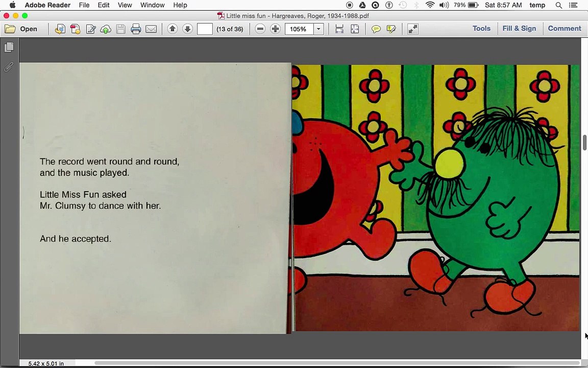Click the page number input field

click(205, 29)
